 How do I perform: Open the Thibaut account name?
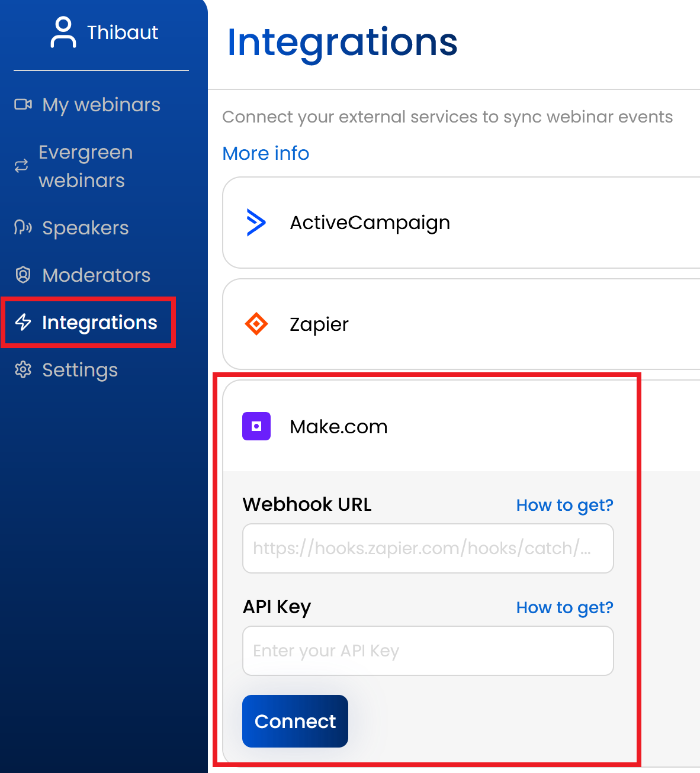click(x=123, y=33)
